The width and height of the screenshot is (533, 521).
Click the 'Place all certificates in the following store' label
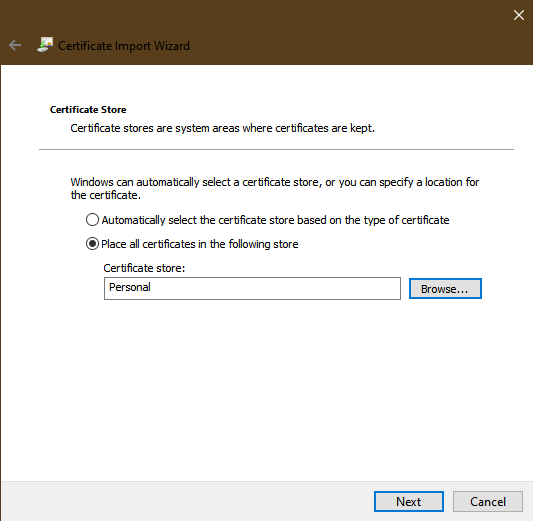pyautogui.click(x=200, y=244)
